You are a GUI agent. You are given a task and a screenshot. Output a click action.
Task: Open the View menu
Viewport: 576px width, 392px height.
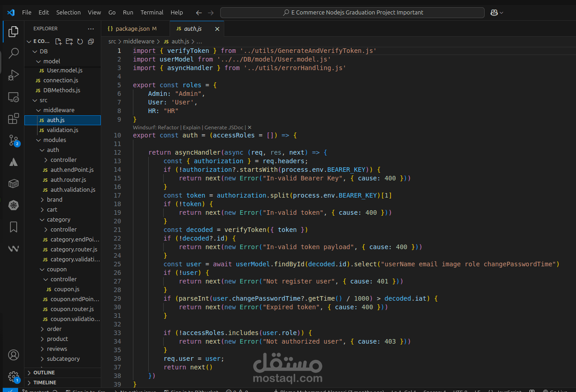point(94,12)
